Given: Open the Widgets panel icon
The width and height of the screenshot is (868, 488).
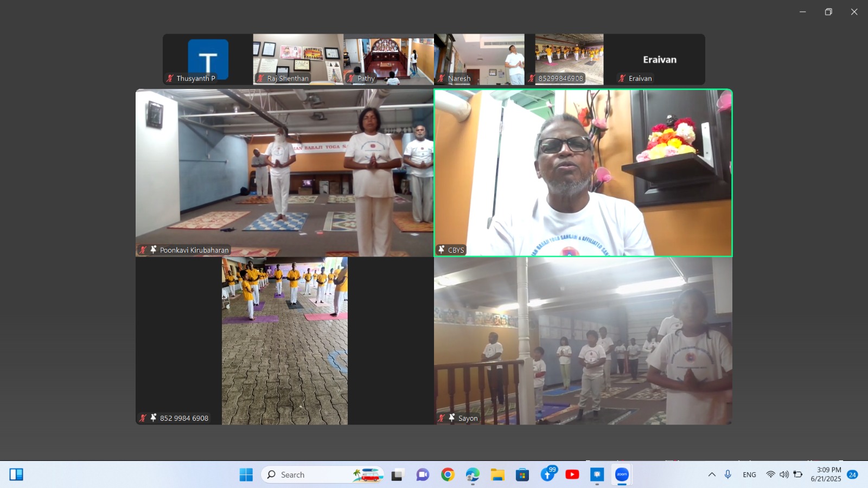Looking at the screenshot, I should point(16,475).
